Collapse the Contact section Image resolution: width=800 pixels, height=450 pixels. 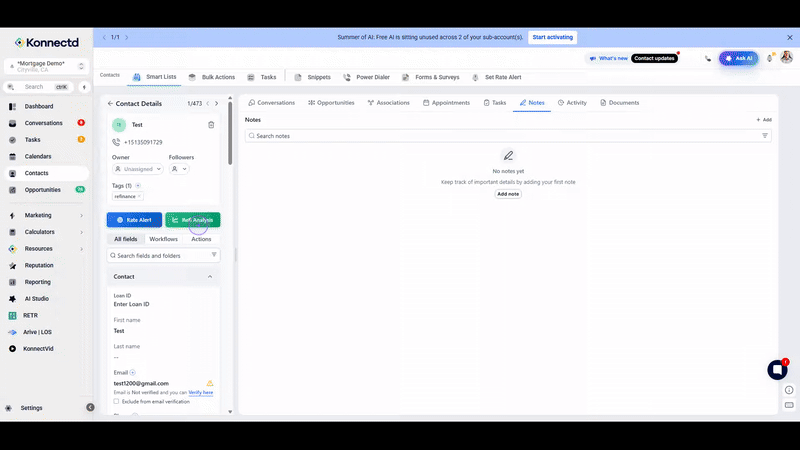210,277
